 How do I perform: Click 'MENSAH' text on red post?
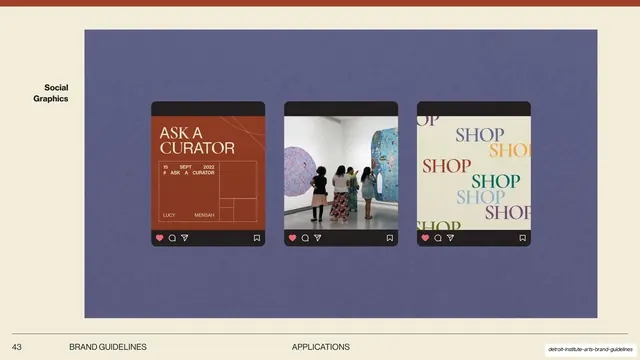click(x=204, y=215)
